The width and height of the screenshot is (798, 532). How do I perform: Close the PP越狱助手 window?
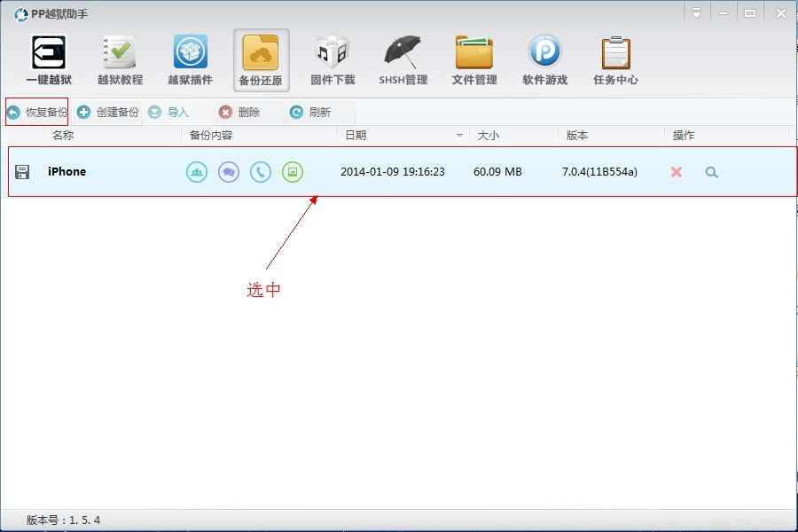coord(780,13)
